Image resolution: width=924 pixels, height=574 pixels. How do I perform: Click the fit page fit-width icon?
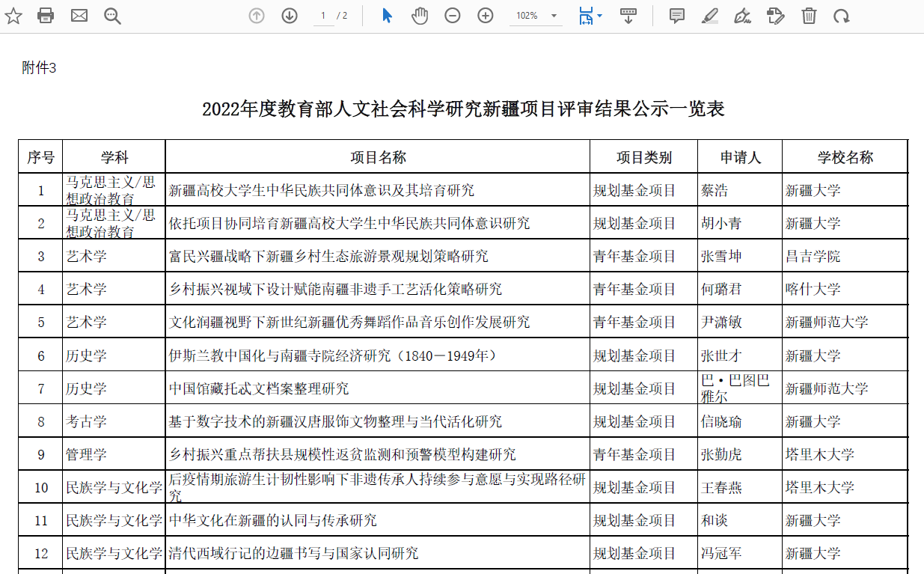[586, 16]
